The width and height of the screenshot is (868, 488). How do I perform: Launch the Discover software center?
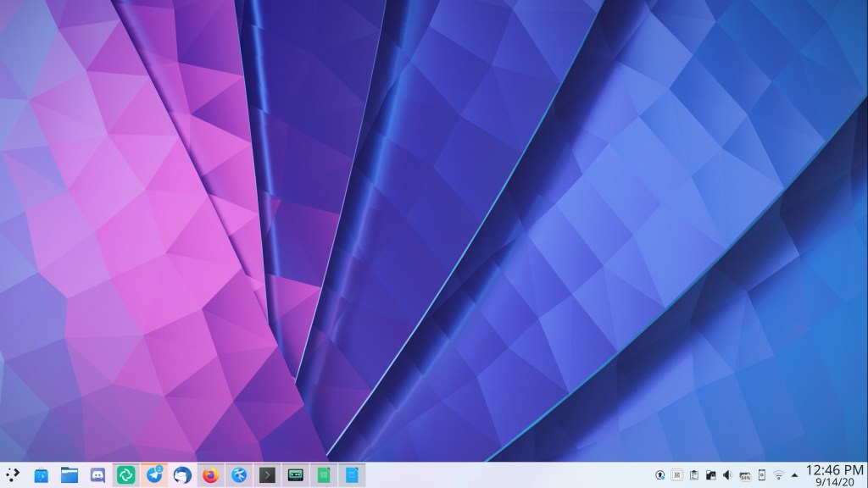click(41, 475)
